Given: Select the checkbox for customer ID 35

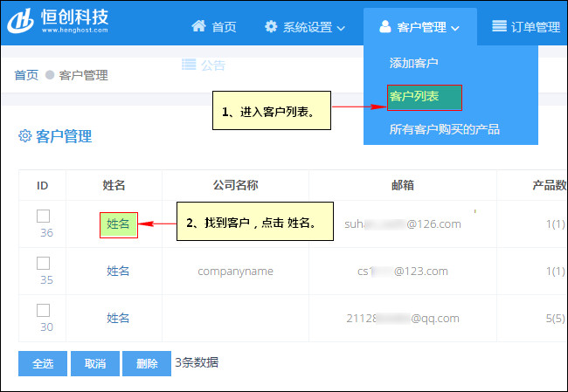Looking at the screenshot, I should [x=43, y=263].
